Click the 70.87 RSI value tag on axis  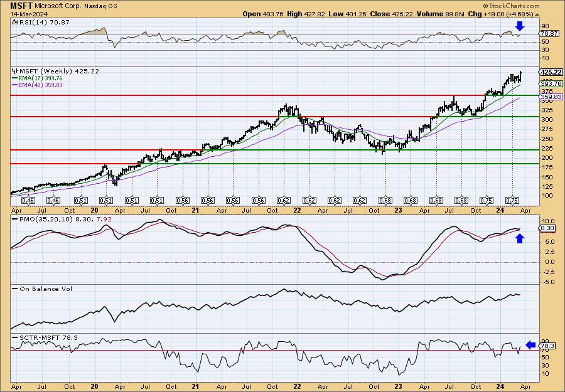pyautogui.click(x=550, y=33)
